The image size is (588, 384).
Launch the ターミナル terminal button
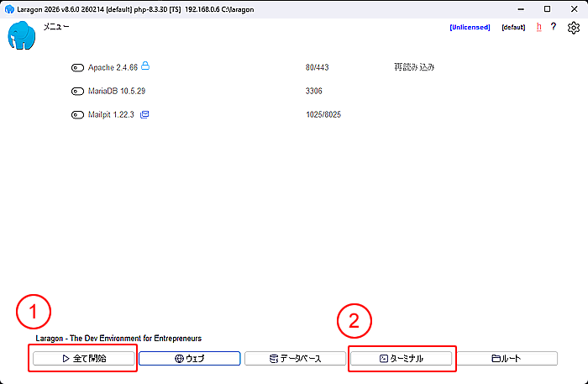[x=401, y=359]
